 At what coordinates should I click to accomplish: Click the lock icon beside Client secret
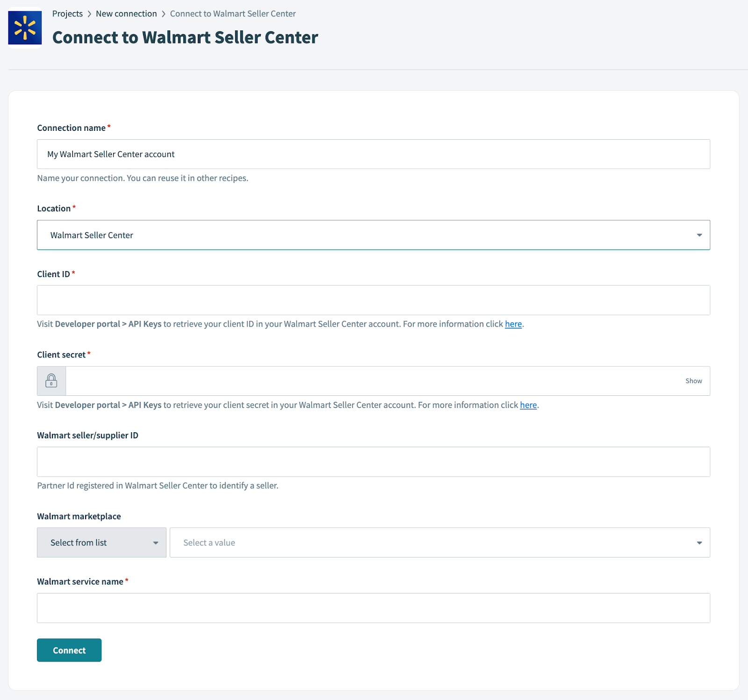pyautogui.click(x=51, y=380)
